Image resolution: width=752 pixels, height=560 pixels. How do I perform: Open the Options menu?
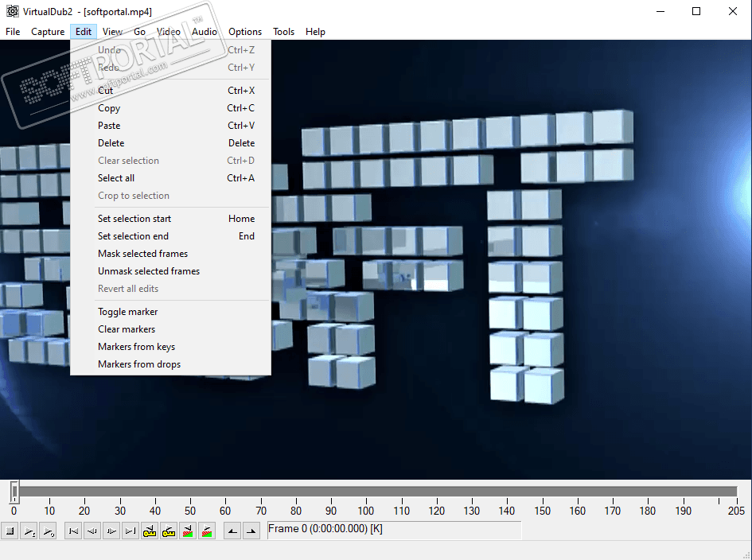click(x=245, y=32)
